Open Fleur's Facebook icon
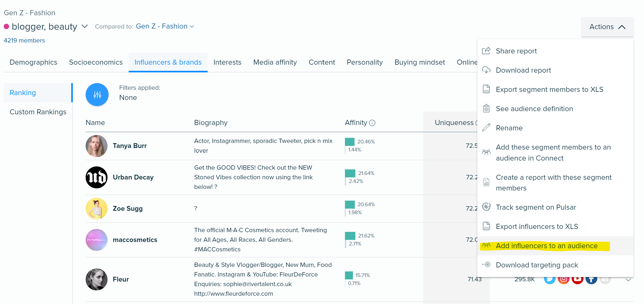 591,279
